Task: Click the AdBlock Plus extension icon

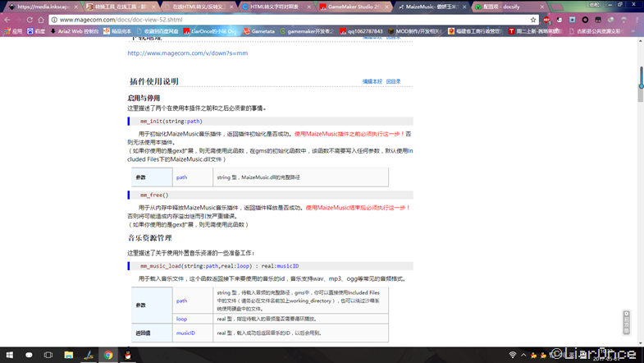Action: click(546, 20)
